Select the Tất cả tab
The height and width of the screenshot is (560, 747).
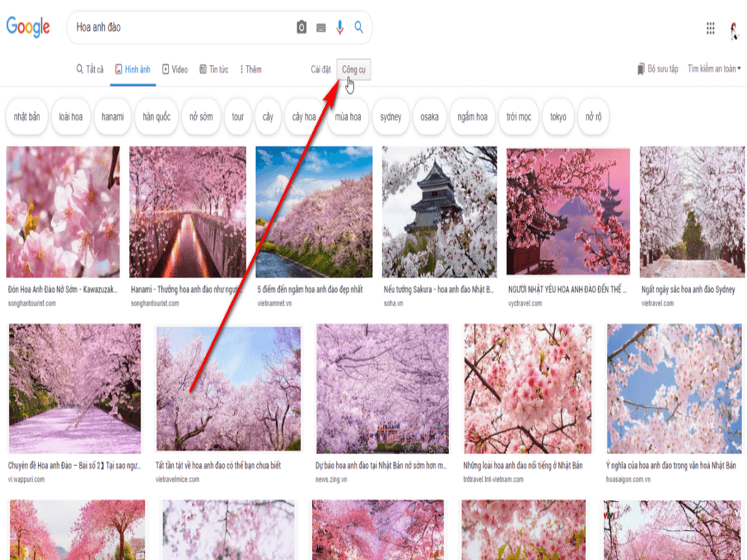pyautogui.click(x=90, y=70)
